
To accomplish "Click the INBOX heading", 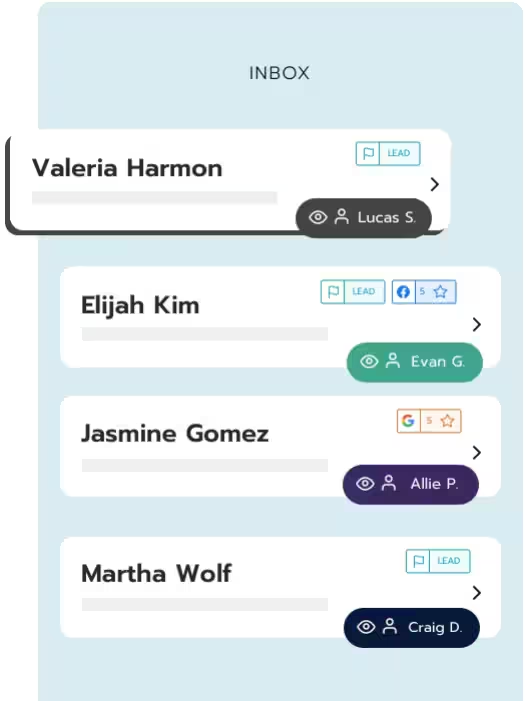I will pyautogui.click(x=279, y=73).
